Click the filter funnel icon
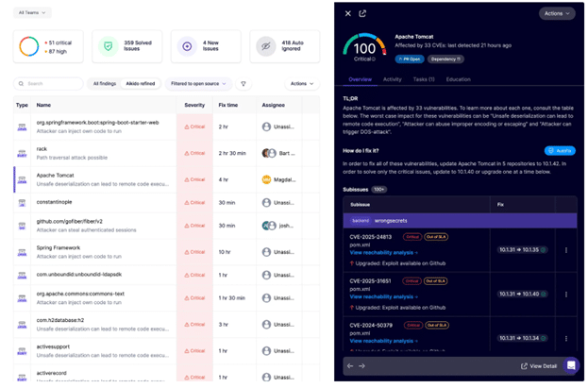Screen dimensions: 588x388 [244, 84]
